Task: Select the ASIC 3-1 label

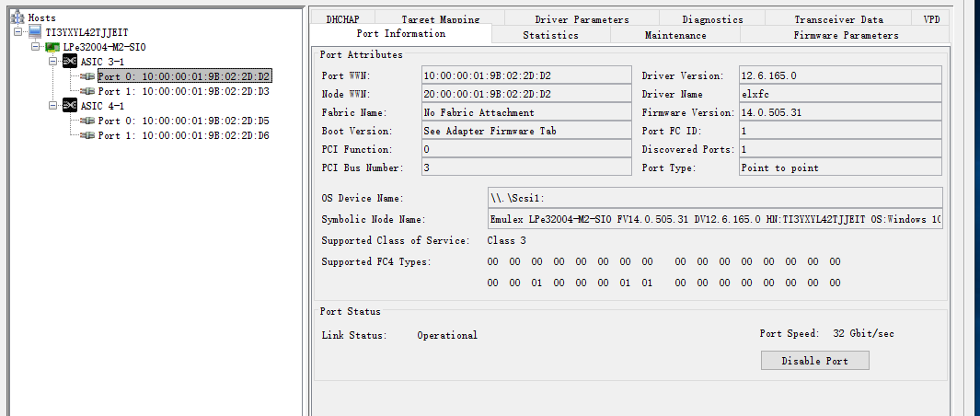Action: (x=102, y=62)
